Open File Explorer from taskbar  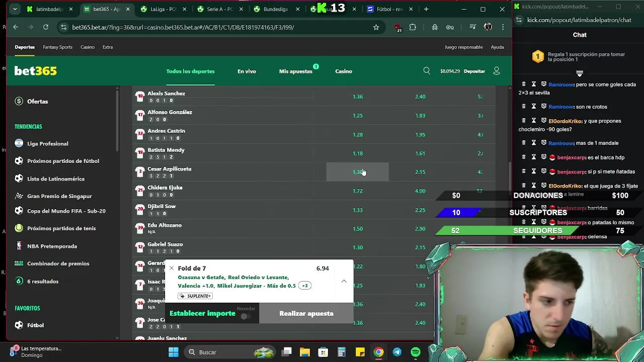(x=305, y=352)
